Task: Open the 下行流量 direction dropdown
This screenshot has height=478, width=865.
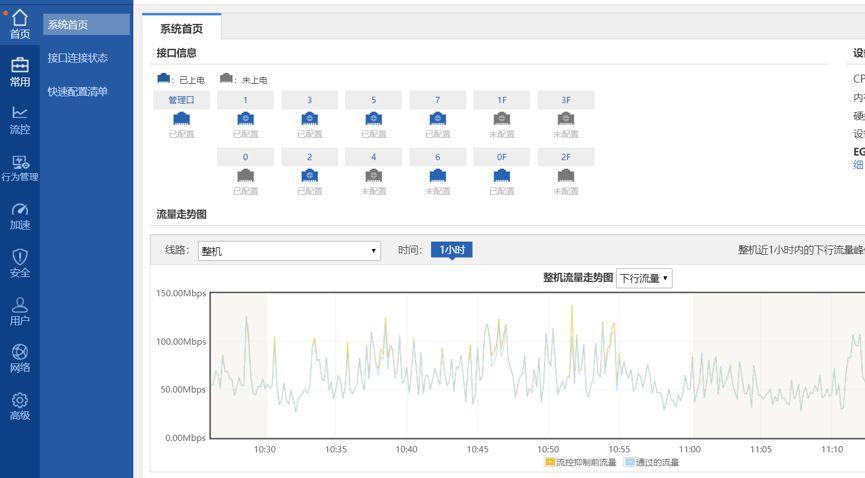Action: click(x=644, y=278)
